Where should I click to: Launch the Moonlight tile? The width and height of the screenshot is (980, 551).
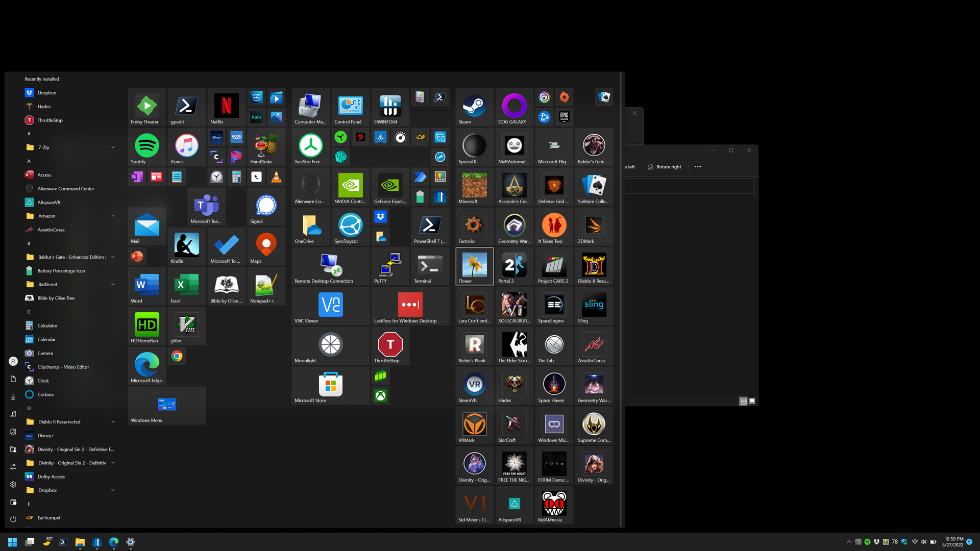(331, 345)
